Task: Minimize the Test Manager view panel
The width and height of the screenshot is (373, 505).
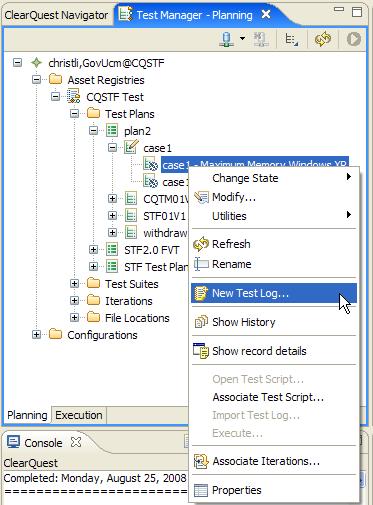Action: click(x=339, y=10)
